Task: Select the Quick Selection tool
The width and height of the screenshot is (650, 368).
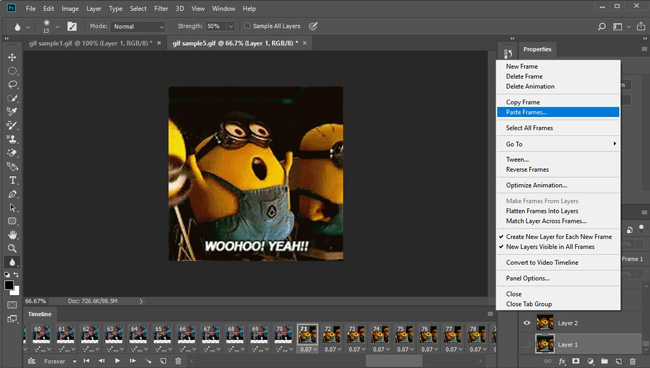Action: pos(12,98)
